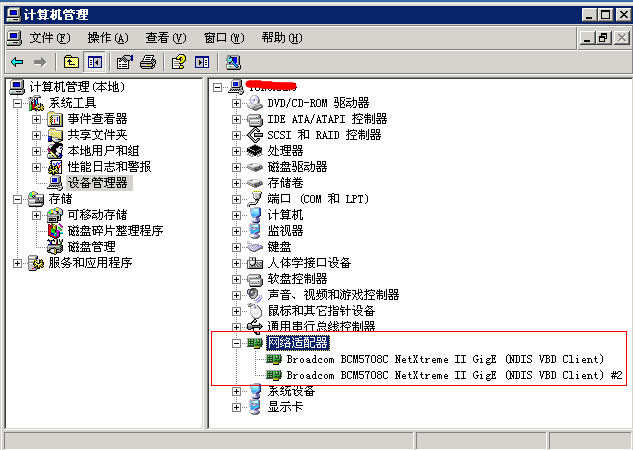
Task: Click the Help toolbar icon
Action: [x=178, y=62]
